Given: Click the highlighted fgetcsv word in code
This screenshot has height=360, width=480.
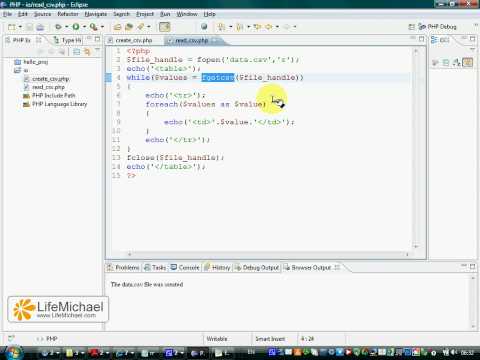Looking at the screenshot, I should [x=218, y=78].
